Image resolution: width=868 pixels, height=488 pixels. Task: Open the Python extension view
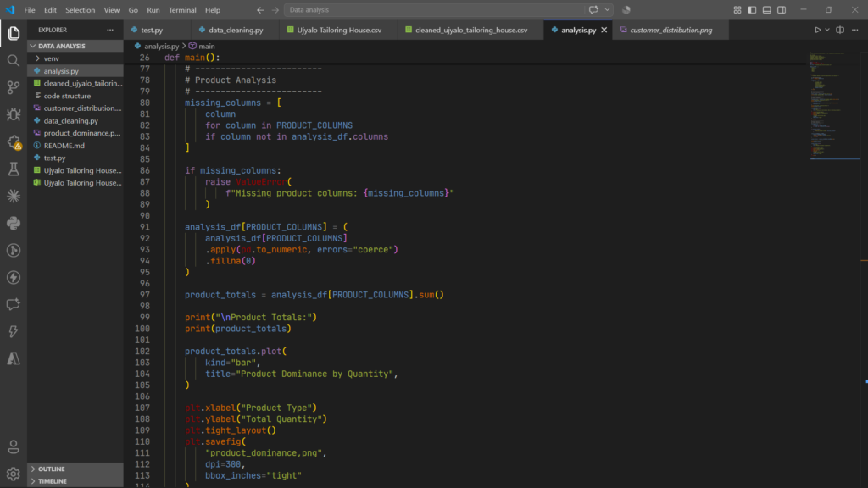(14, 223)
